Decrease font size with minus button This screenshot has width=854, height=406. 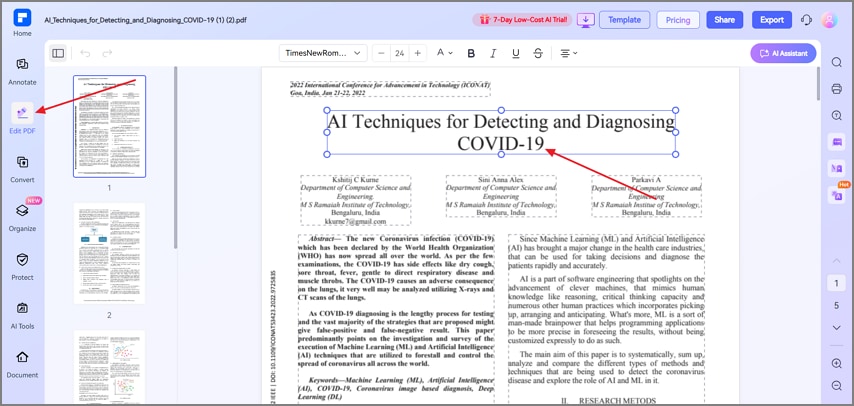(x=381, y=53)
